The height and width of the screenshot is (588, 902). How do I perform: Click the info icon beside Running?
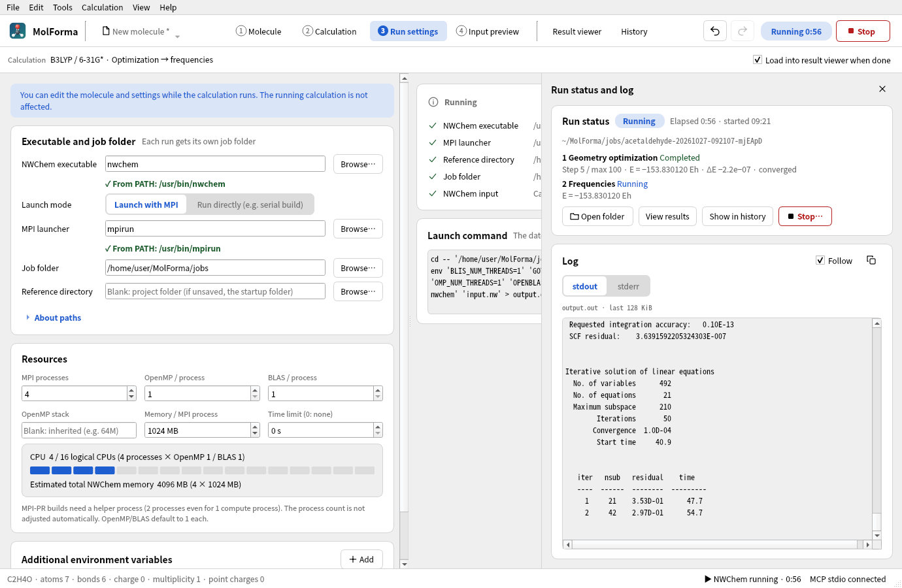[x=433, y=102]
